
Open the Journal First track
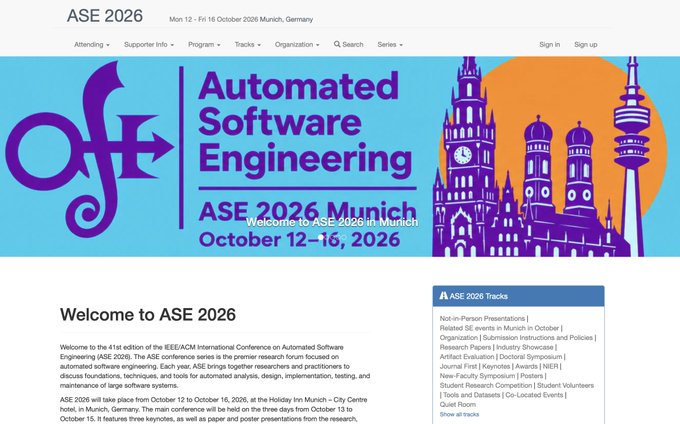458,366
